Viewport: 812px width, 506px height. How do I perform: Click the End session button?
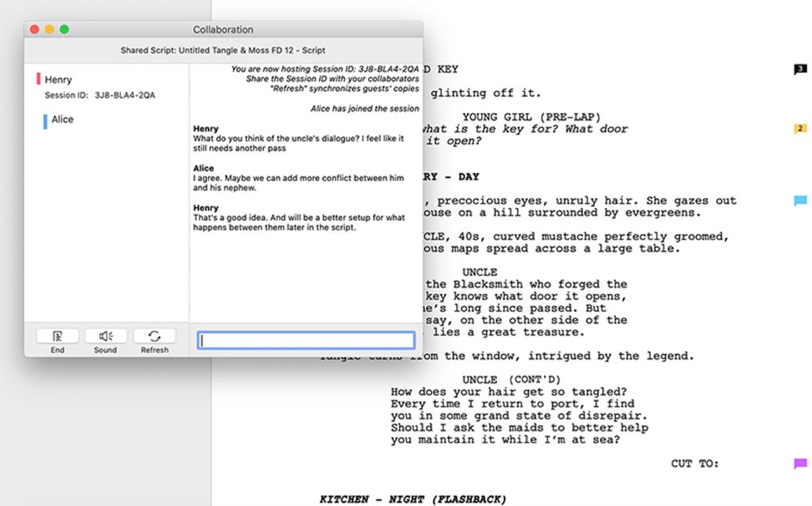pos(58,336)
